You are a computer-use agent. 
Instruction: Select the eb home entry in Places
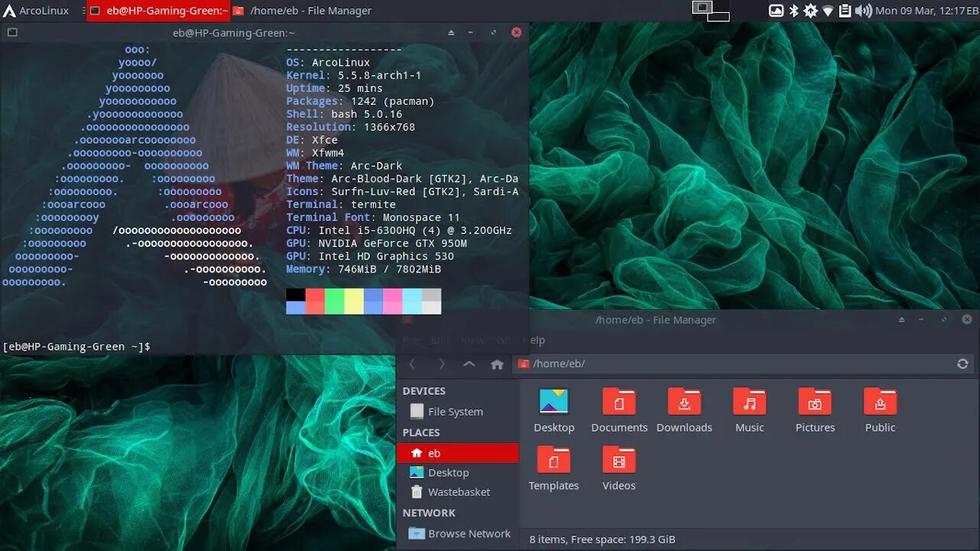[457, 453]
